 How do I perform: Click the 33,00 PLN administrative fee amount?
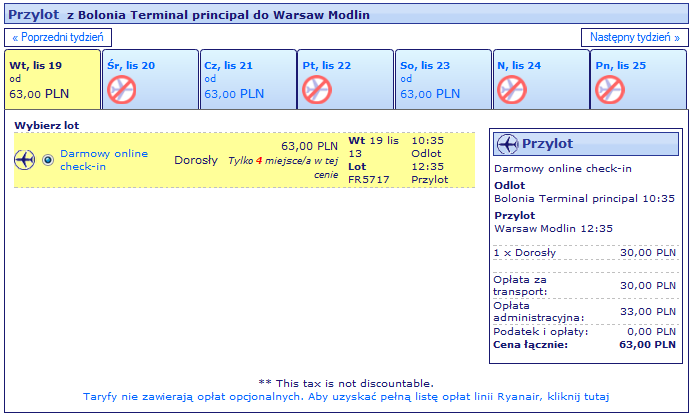648,311
